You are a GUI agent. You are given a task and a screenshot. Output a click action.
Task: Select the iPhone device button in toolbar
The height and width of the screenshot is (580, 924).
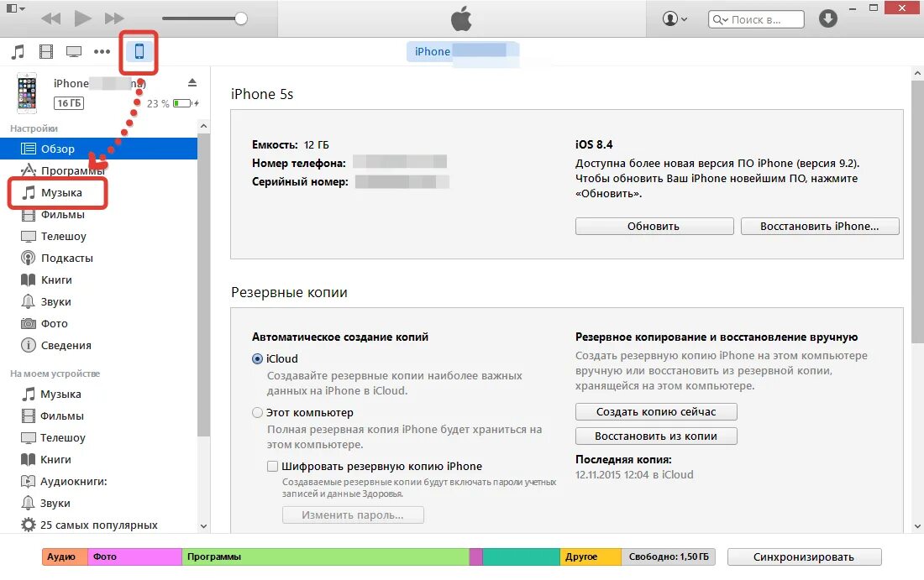139,51
